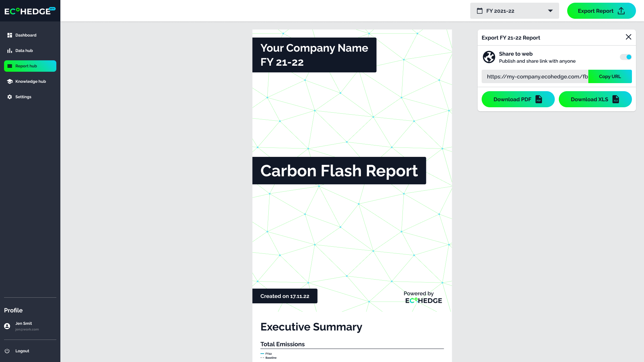Screen dimensions: 644x362
Task: Open Dashboard in the sidebar
Action: pos(30,35)
